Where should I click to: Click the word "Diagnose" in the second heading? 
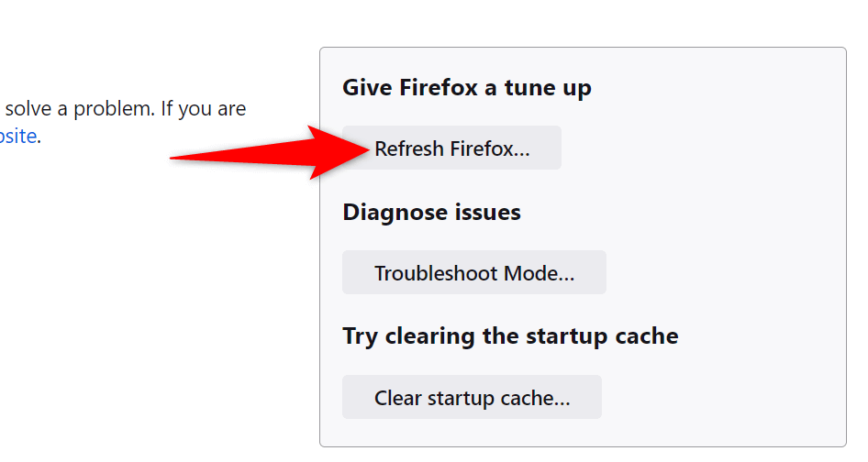(x=395, y=213)
